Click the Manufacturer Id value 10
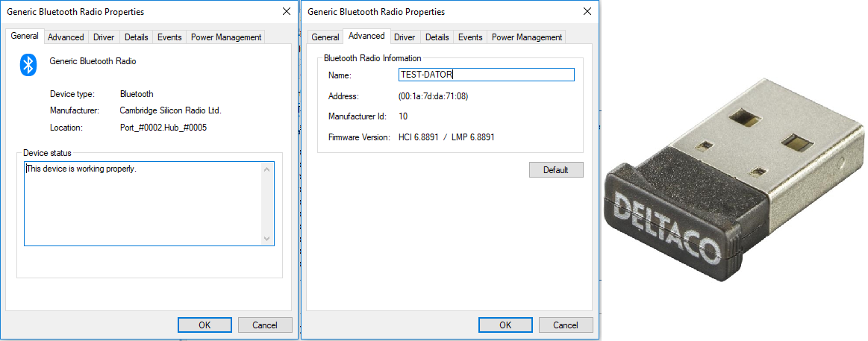868x341 pixels. [x=403, y=116]
